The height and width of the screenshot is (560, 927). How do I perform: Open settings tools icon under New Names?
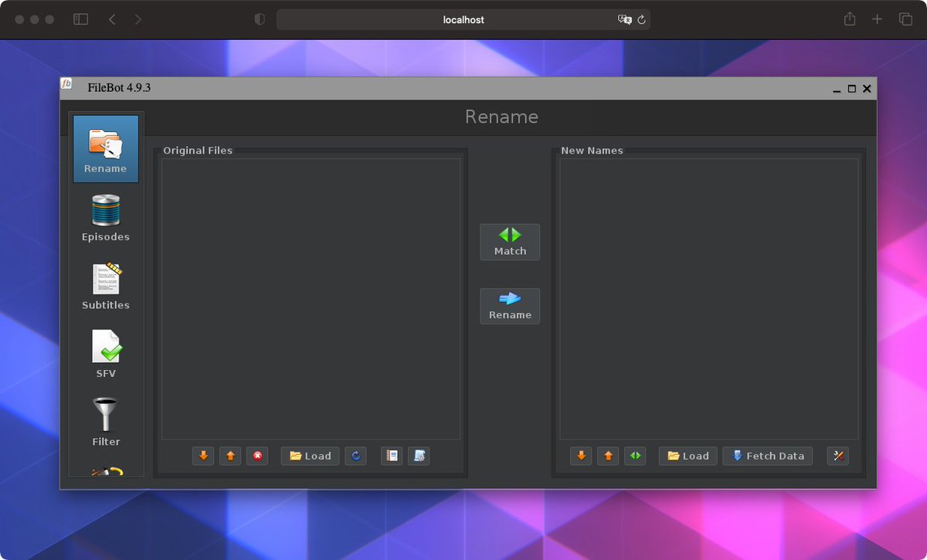coord(838,456)
